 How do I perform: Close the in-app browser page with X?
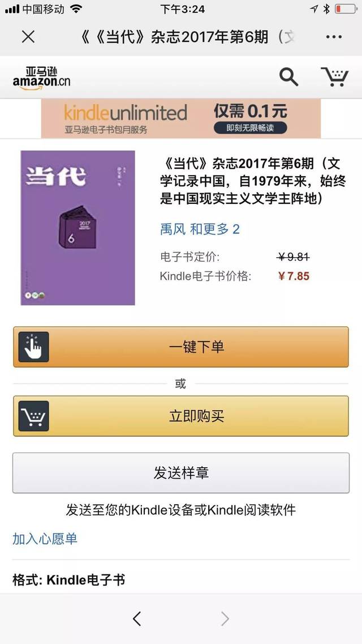(28, 37)
